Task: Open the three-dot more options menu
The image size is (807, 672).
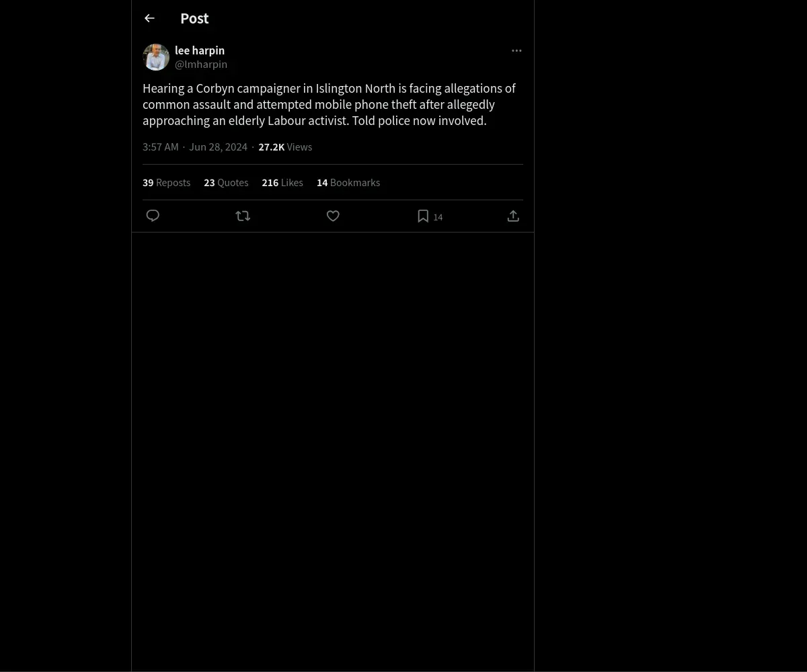Action: 516,50
